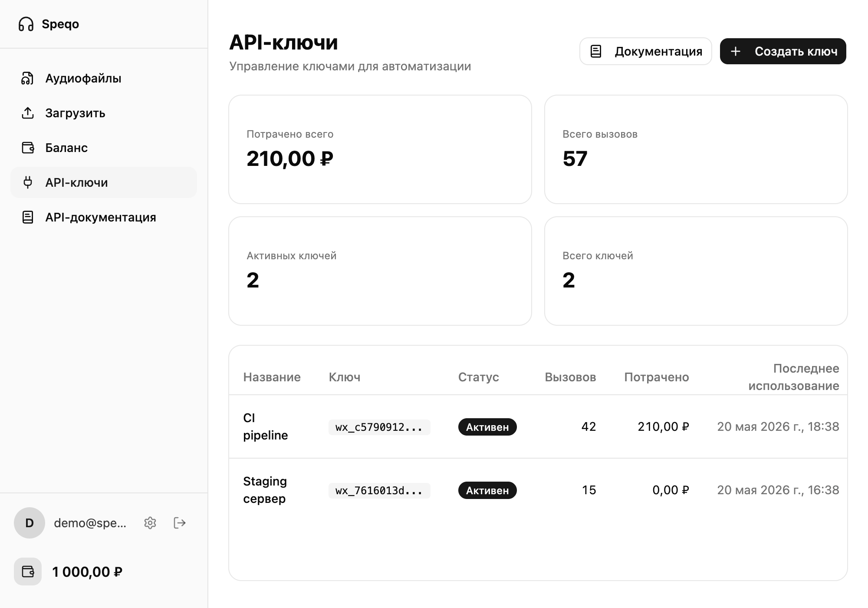The image size is (868, 608).
Task: Click the Вызовов column header
Action: (570, 377)
